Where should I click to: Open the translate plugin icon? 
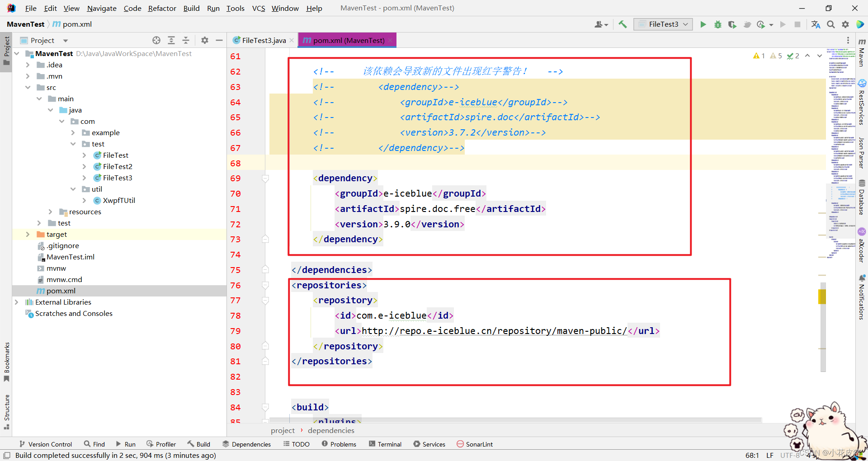click(x=816, y=24)
